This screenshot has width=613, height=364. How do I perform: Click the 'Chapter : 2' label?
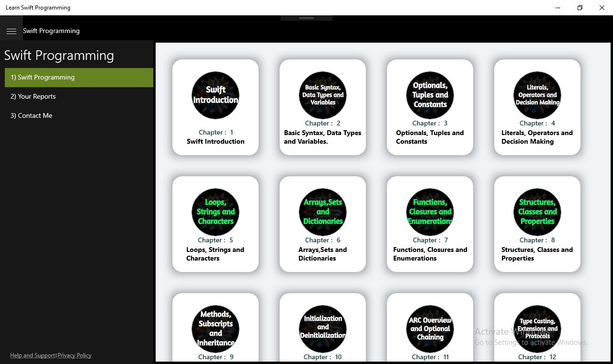[323, 123]
